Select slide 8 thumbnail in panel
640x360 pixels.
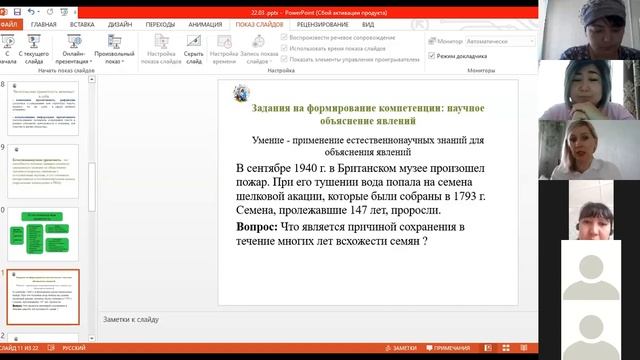coord(43,108)
